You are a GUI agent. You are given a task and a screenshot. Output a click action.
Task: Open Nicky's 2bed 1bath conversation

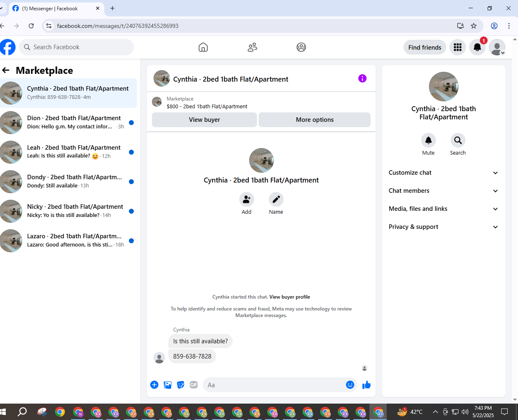[69, 211]
